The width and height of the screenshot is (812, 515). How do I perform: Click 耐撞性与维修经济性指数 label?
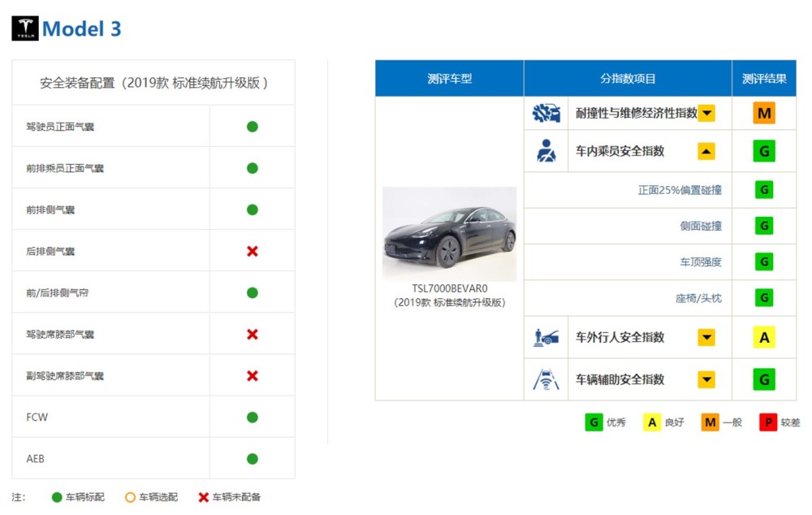pyautogui.click(x=637, y=113)
